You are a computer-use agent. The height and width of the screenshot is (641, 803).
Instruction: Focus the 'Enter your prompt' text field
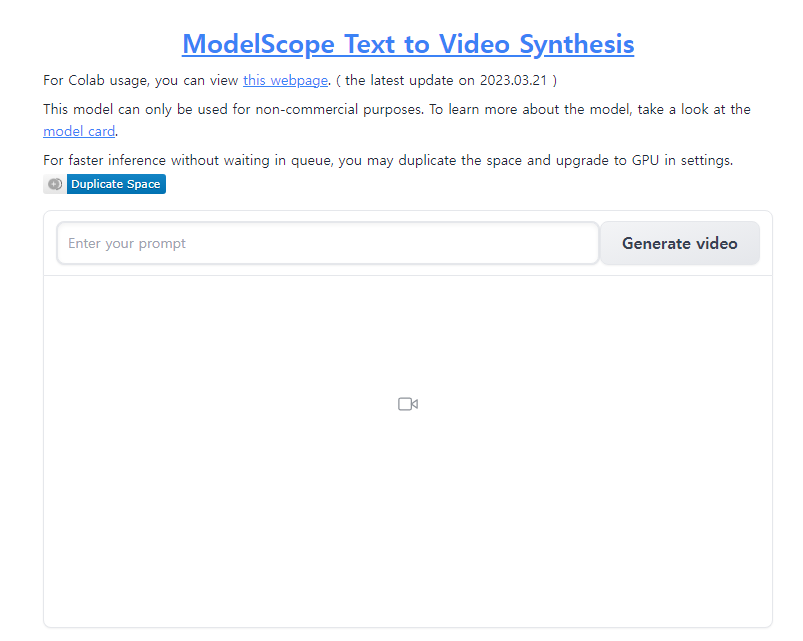coord(328,243)
